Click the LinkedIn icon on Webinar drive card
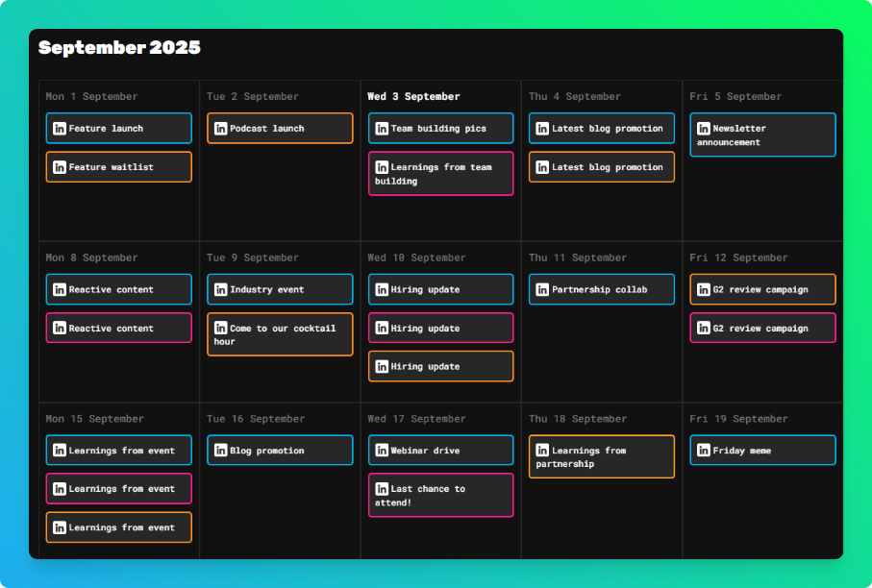This screenshot has width=872, height=588. click(381, 450)
